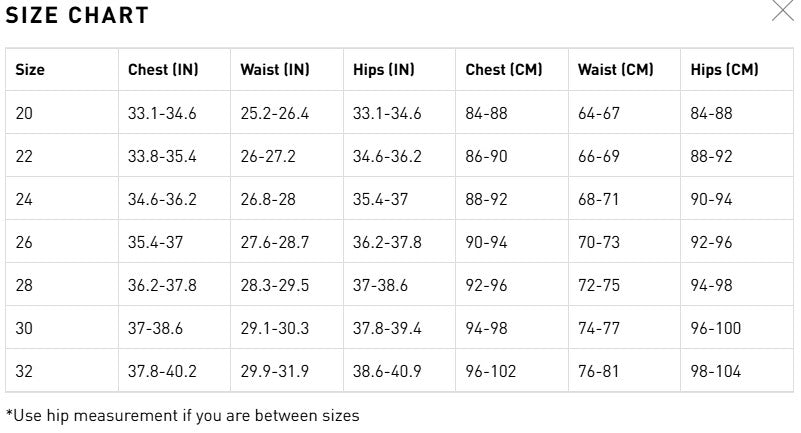Select the size 24 row label

(x=25, y=200)
